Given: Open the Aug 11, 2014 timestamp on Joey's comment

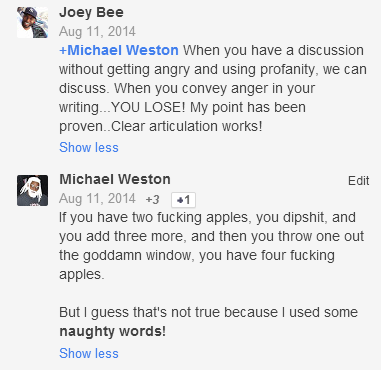Looking at the screenshot, I should (97, 32).
